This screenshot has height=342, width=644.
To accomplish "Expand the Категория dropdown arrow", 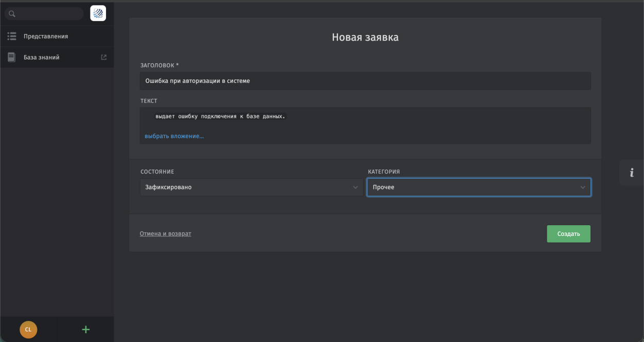I will click(x=583, y=187).
